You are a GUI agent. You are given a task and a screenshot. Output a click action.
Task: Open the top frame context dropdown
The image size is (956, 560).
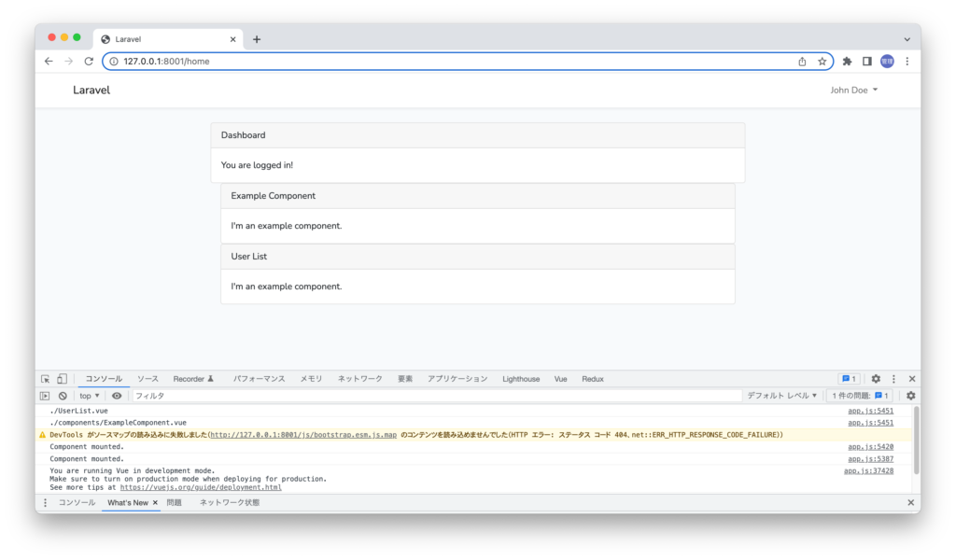click(89, 395)
